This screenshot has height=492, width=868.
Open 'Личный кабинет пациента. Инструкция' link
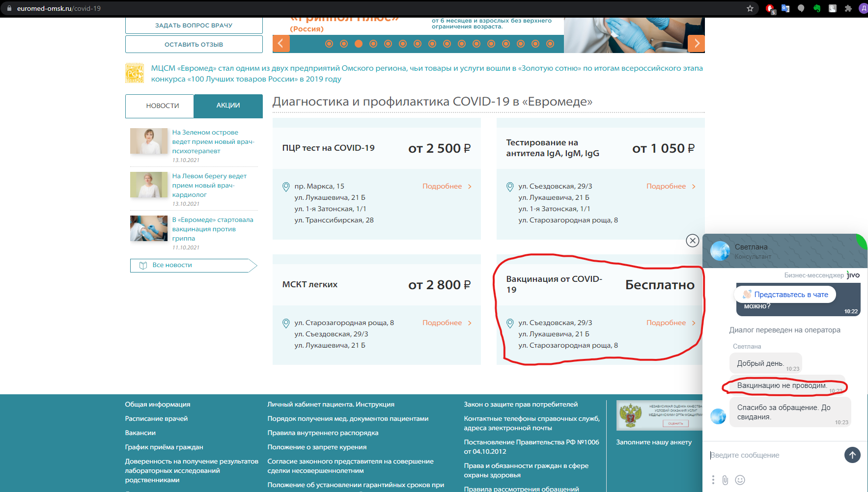pyautogui.click(x=331, y=405)
